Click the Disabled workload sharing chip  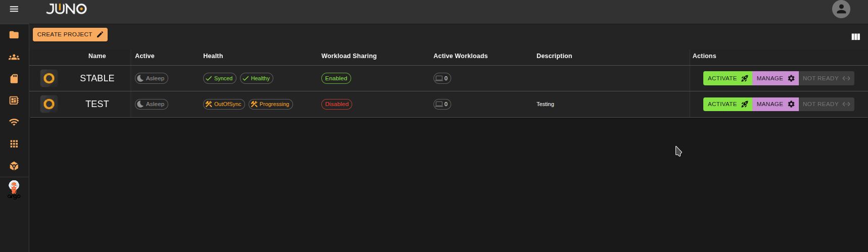point(336,104)
